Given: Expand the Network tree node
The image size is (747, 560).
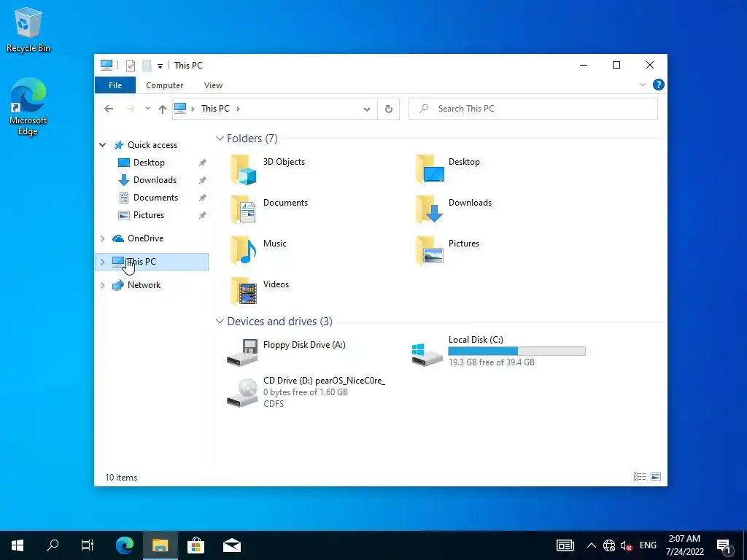Looking at the screenshot, I should (x=102, y=285).
